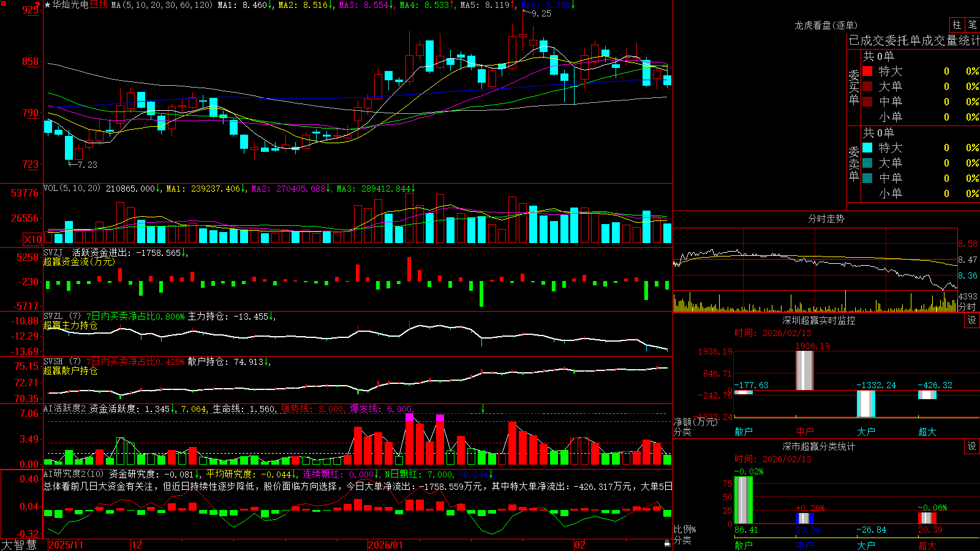The height and width of the screenshot is (551, 980).
Task: Open 设 settings for 深圳超赢实时监控
Action: tap(972, 320)
